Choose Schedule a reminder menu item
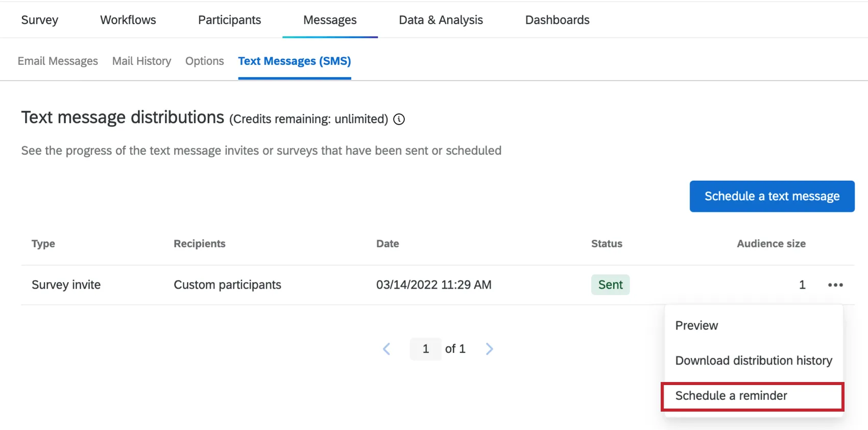This screenshot has width=868, height=430. [731, 396]
